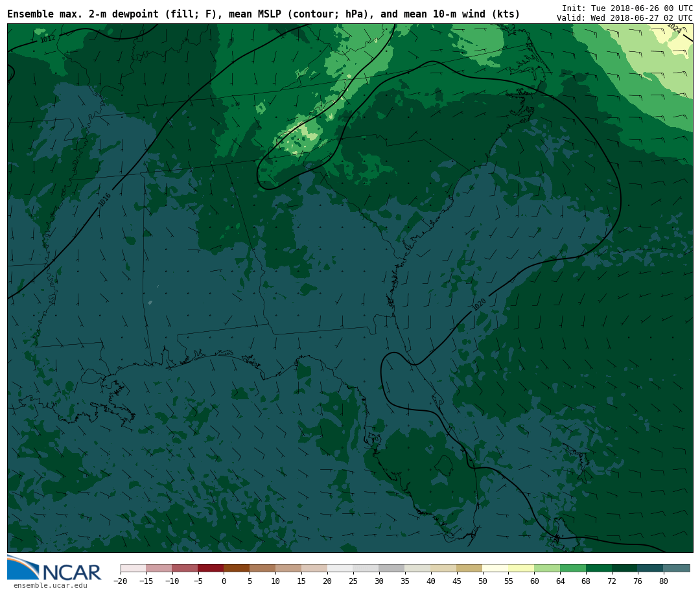Click the colorbar tick label 50
The image size is (700, 593).
tap(483, 581)
